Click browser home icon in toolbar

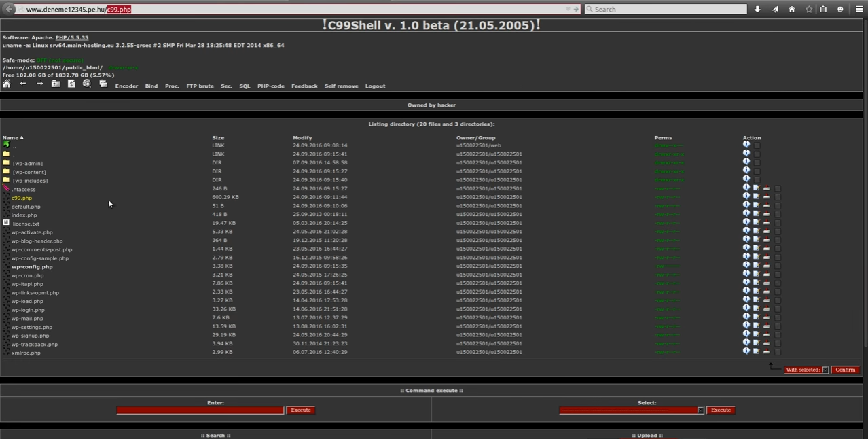click(x=791, y=9)
